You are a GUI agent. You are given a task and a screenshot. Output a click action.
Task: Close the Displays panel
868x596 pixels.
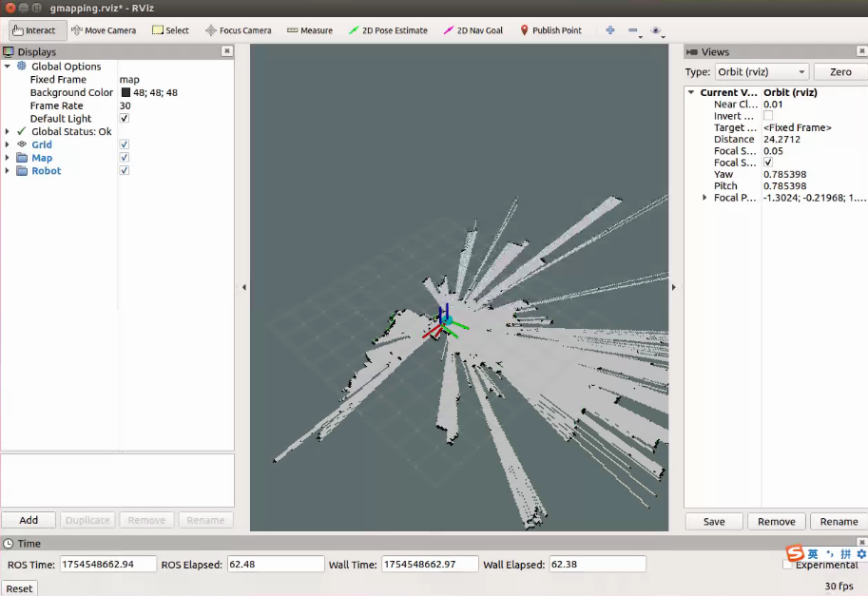coord(227,51)
